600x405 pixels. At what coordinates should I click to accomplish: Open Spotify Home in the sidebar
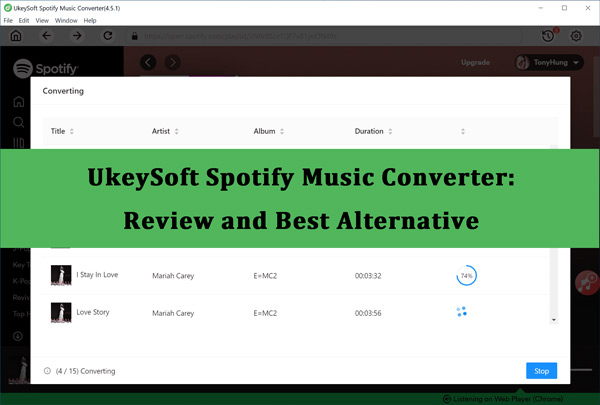click(19, 101)
